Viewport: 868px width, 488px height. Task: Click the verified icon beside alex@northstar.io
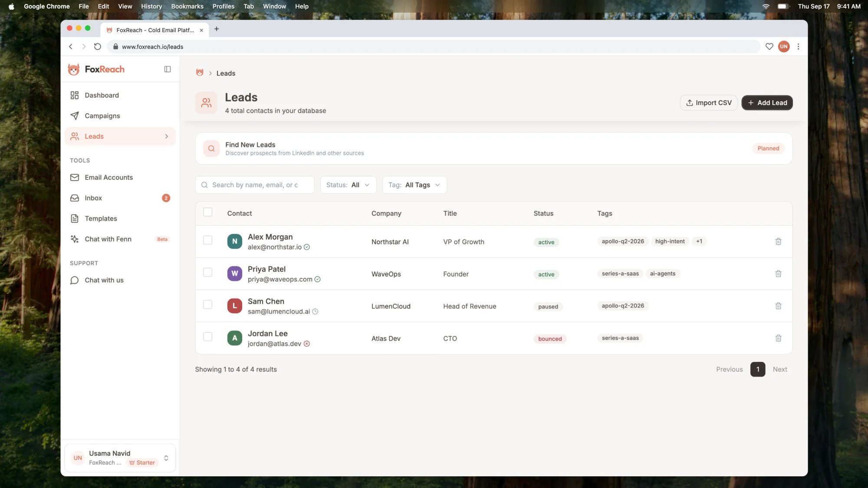(x=307, y=247)
